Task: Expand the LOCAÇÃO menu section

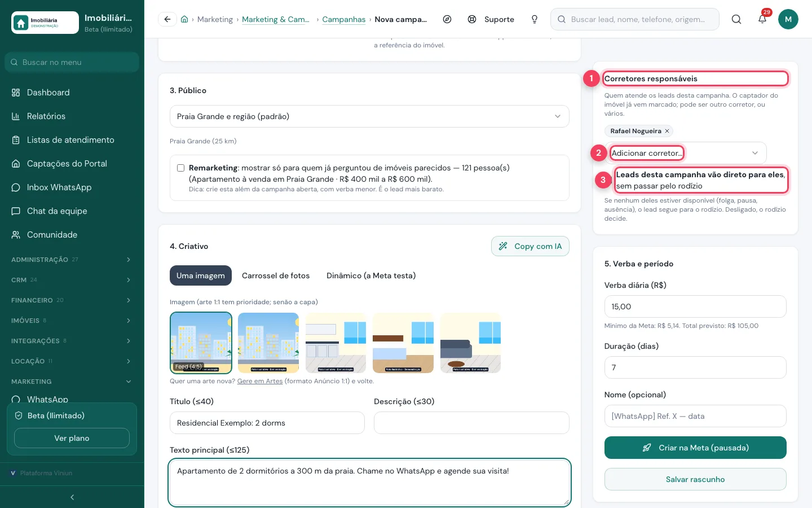Action: (72, 361)
